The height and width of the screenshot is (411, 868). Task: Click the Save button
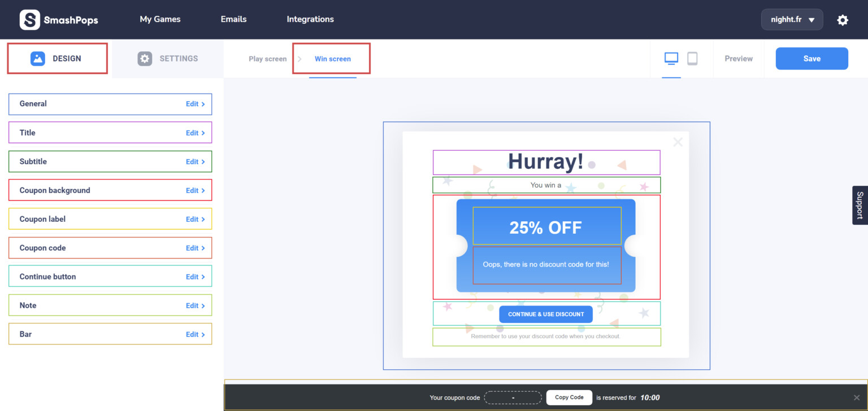pyautogui.click(x=811, y=58)
